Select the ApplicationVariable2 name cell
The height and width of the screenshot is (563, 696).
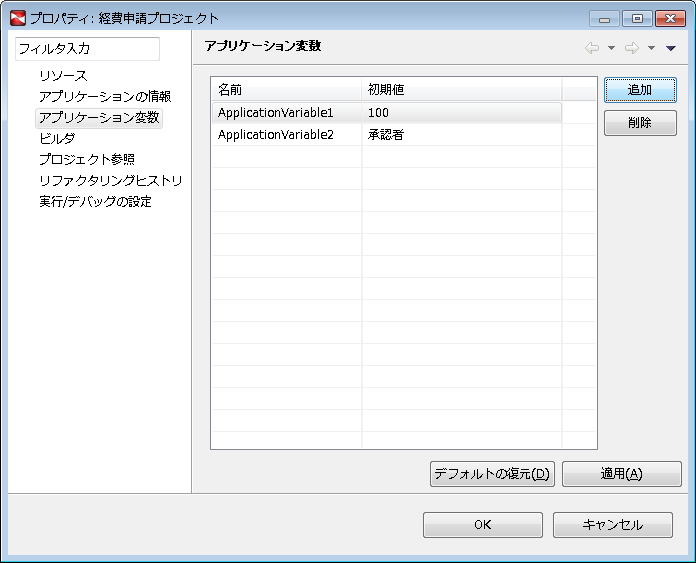pyautogui.click(x=286, y=135)
